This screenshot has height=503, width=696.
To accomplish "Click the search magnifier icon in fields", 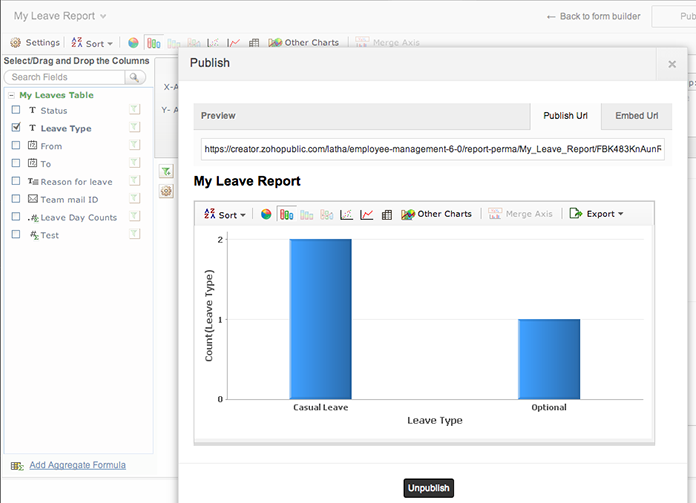I will 136,77.
